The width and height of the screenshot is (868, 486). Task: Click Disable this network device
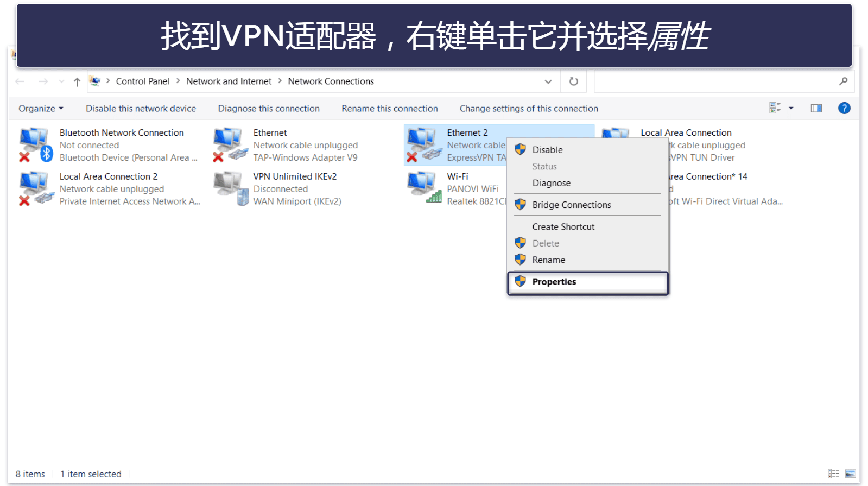coord(141,109)
